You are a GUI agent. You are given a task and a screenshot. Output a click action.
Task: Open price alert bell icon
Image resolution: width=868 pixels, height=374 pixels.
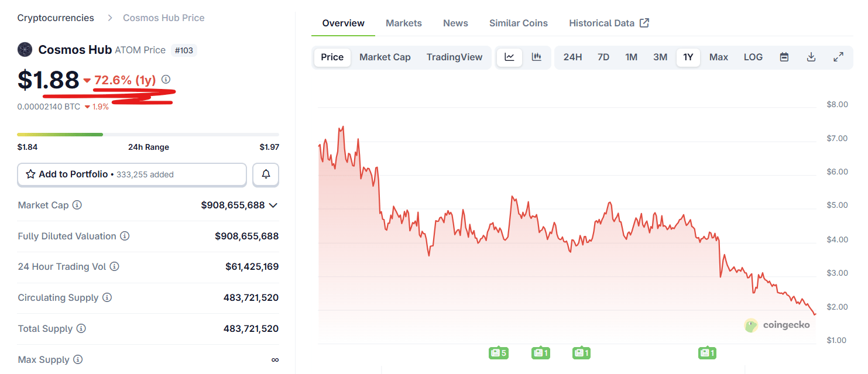266,174
